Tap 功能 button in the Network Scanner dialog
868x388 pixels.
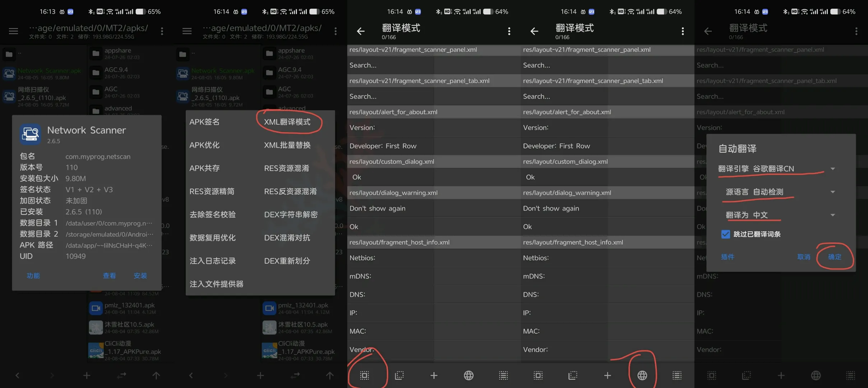(33, 276)
